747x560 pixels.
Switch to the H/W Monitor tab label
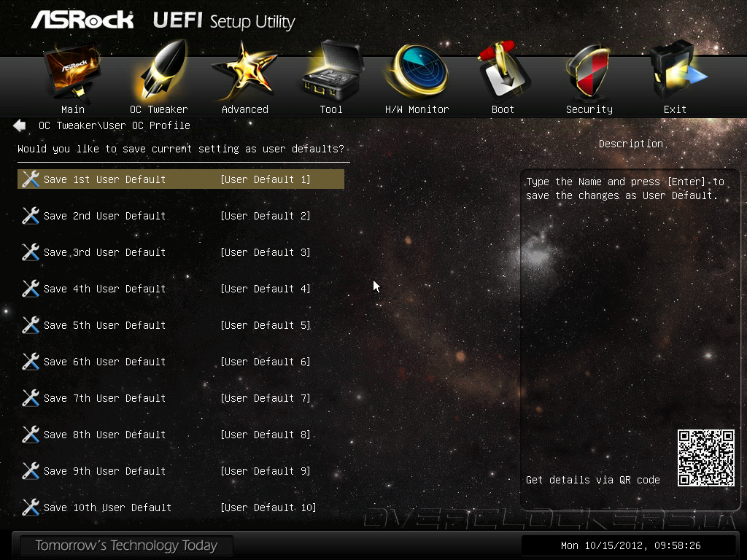tap(417, 109)
